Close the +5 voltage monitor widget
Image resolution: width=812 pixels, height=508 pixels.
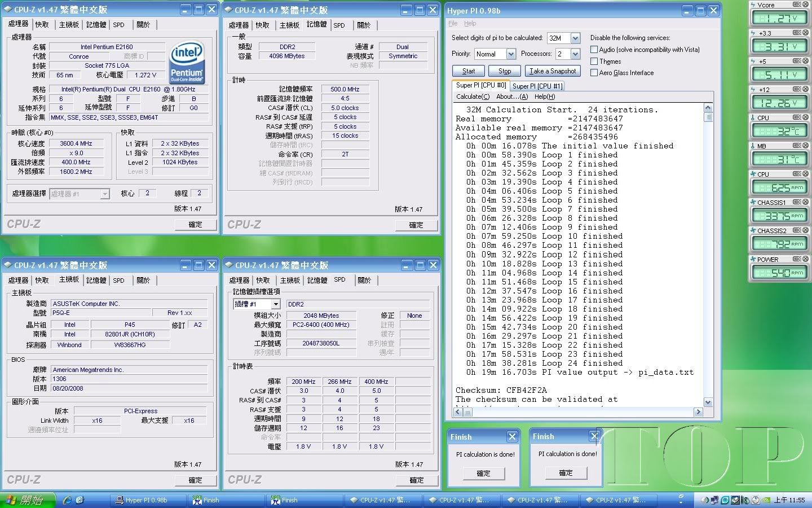[805, 61]
